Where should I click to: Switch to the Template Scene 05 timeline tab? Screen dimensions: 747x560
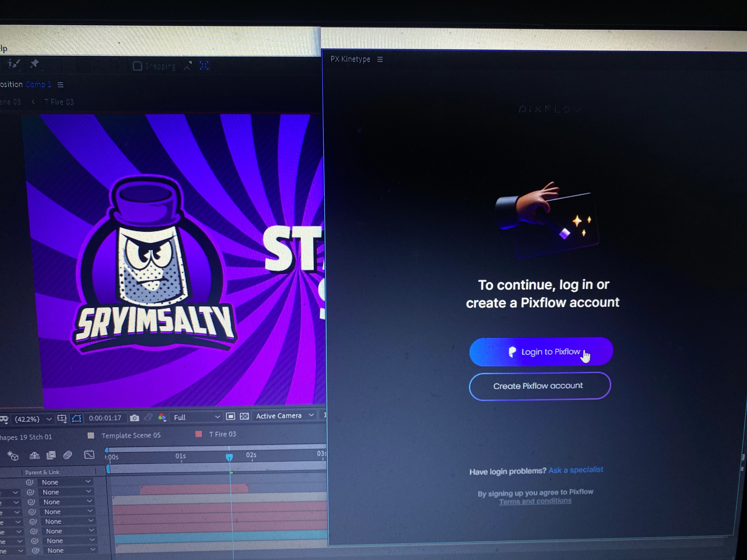(131, 435)
